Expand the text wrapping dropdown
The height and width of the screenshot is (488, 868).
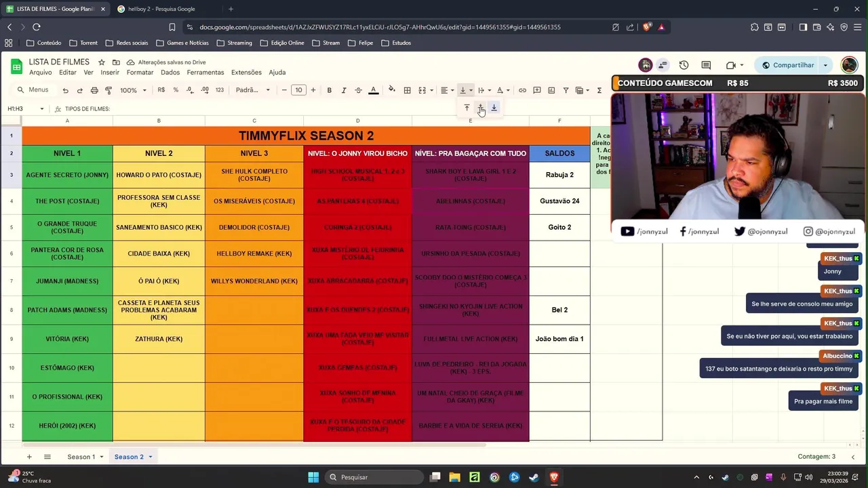click(x=484, y=90)
